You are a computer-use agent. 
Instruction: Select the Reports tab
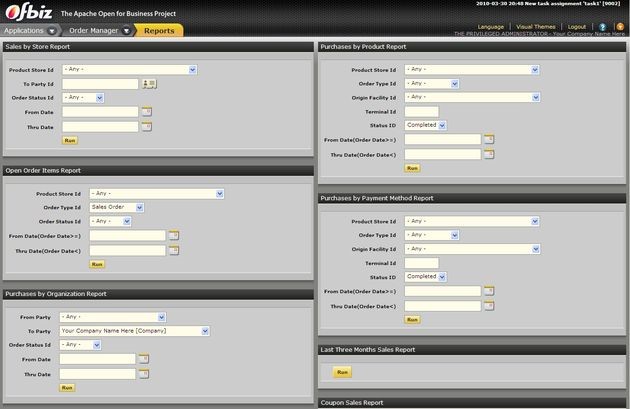click(x=159, y=31)
